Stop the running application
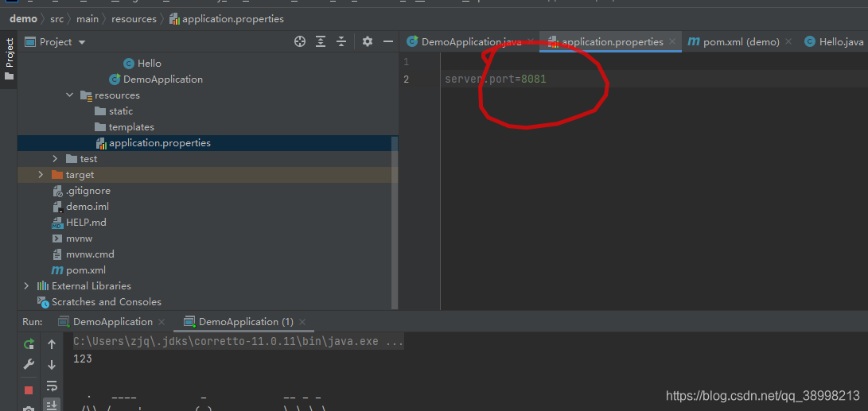This screenshot has width=868, height=411. pyautogui.click(x=29, y=390)
